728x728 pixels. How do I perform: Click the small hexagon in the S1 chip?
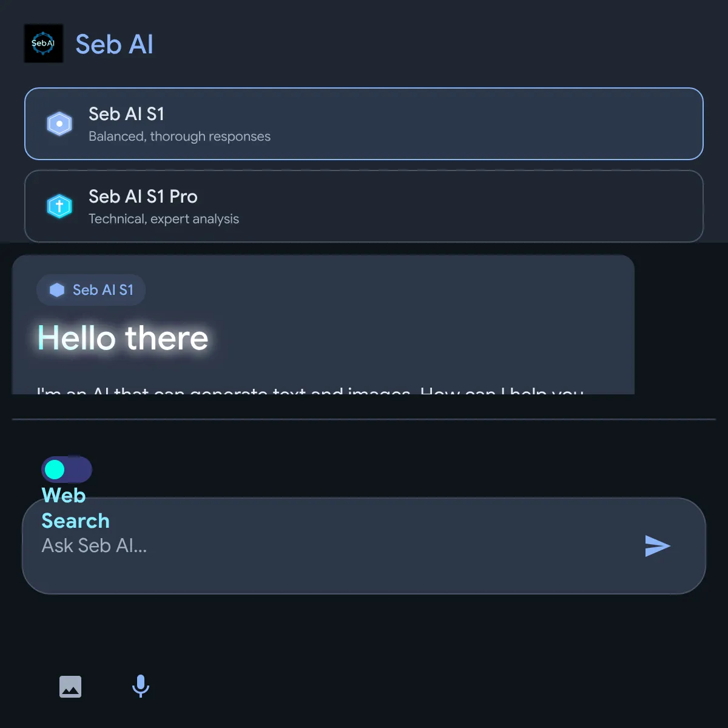click(57, 290)
